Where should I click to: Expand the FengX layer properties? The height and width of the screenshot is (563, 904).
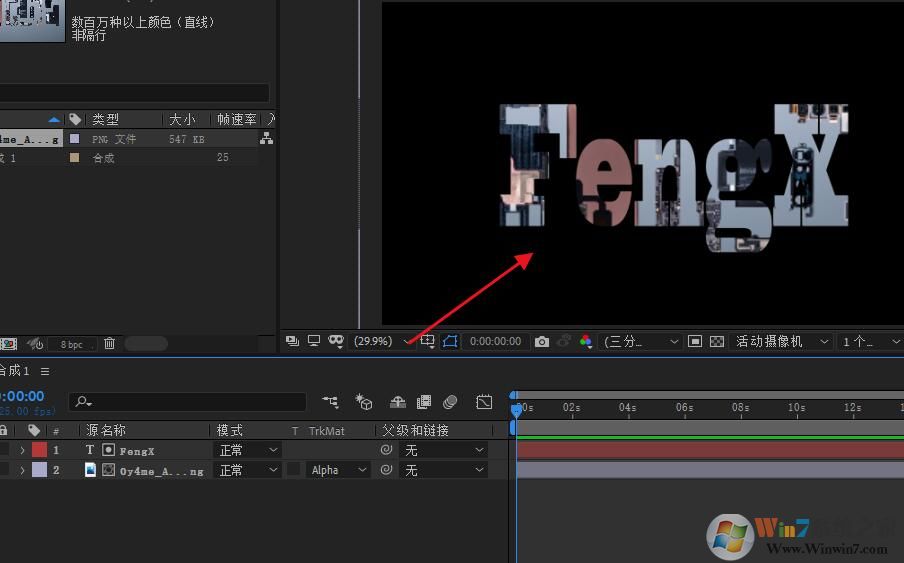[23, 450]
